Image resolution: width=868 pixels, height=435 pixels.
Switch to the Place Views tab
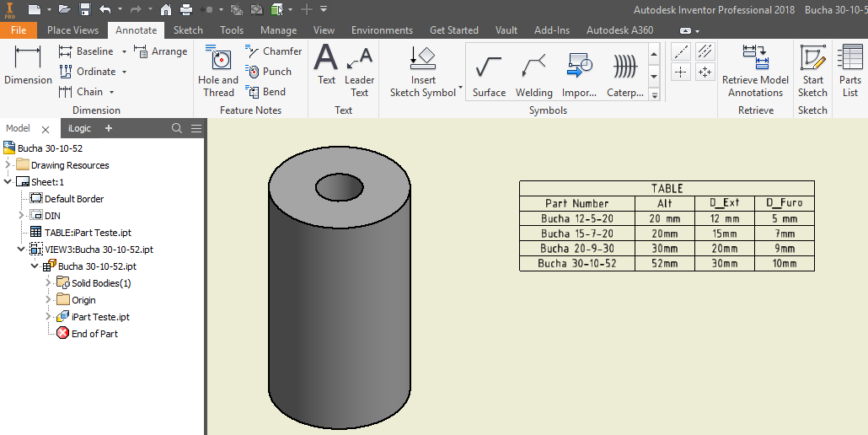tap(72, 30)
